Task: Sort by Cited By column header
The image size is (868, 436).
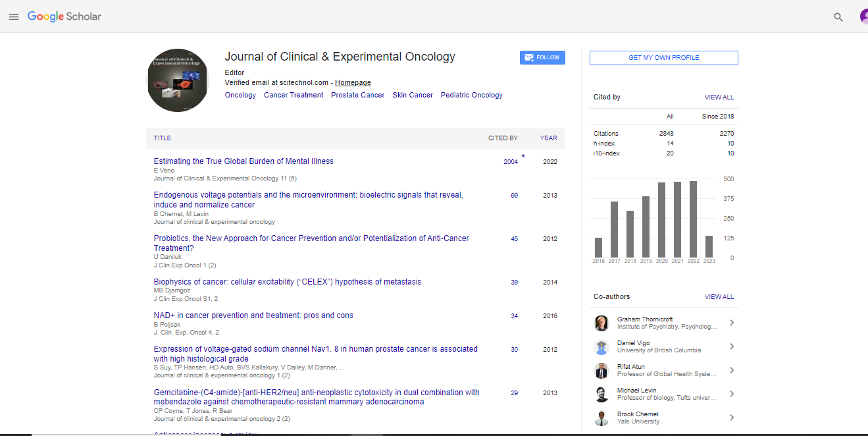Action: point(503,138)
